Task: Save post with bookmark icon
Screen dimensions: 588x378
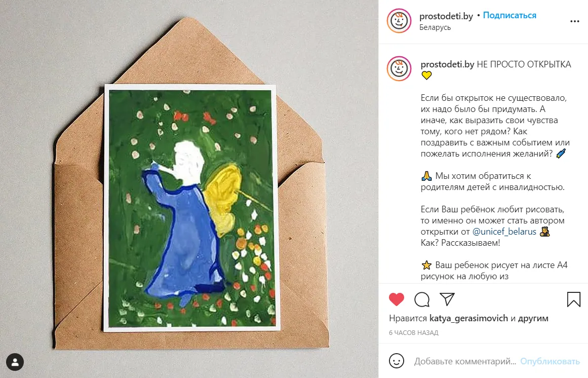Action: click(x=574, y=299)
